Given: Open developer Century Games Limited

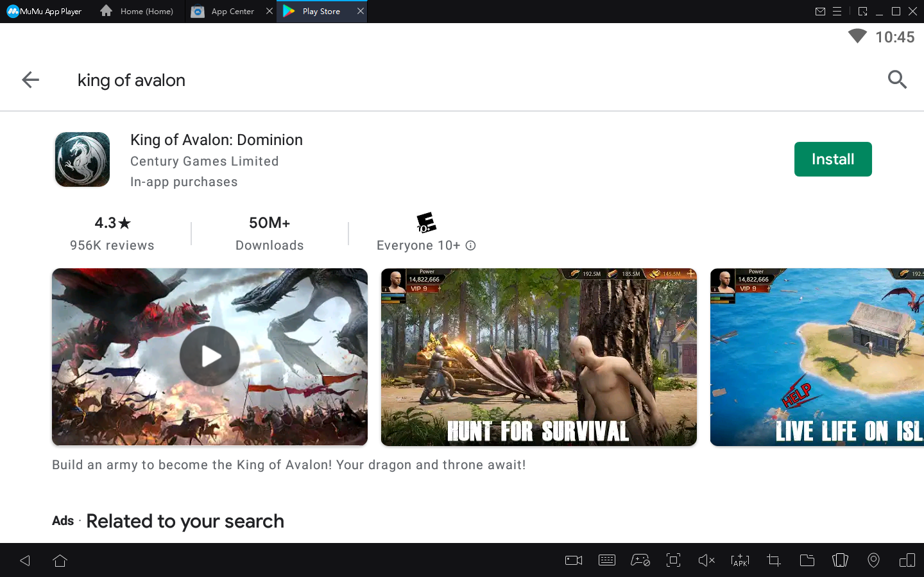Looking at the screenshot, I should click(204, 161).
